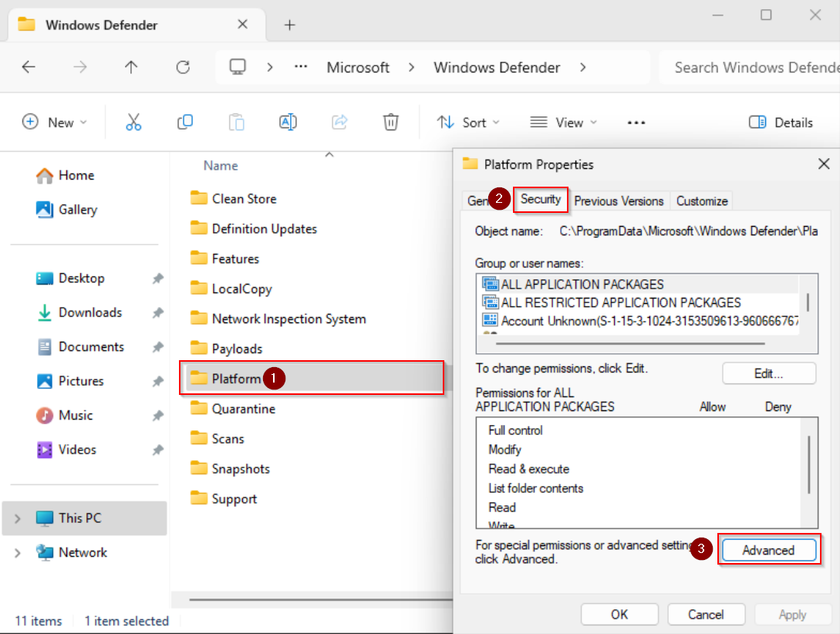Close the Platform Properties dialog
This screenshot has width=840, height=634.
tap(824, 164)
